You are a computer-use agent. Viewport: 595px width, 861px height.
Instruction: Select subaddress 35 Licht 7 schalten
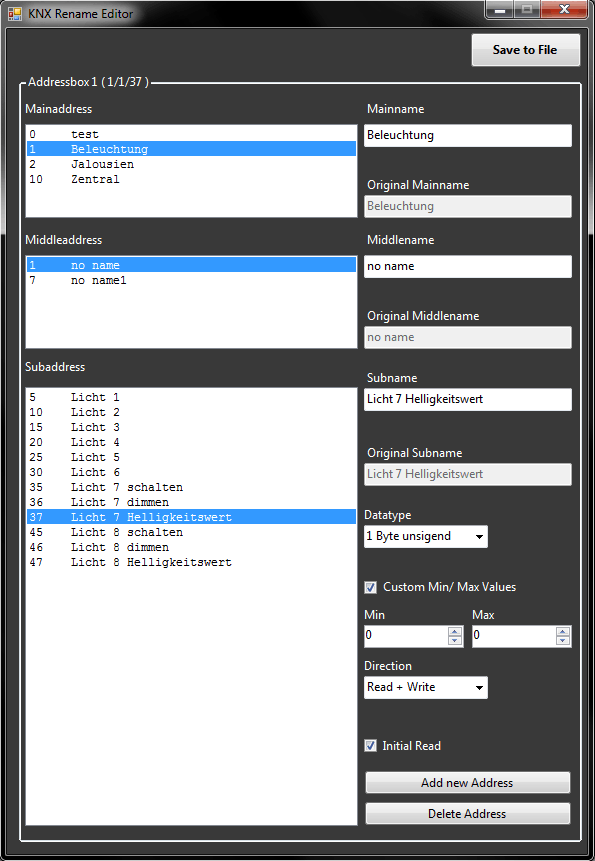pos(191,487)
